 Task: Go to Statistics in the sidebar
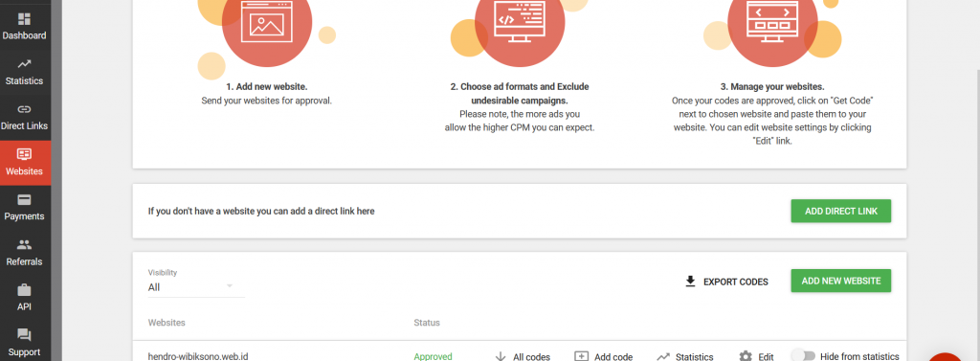tap(24, 73)
